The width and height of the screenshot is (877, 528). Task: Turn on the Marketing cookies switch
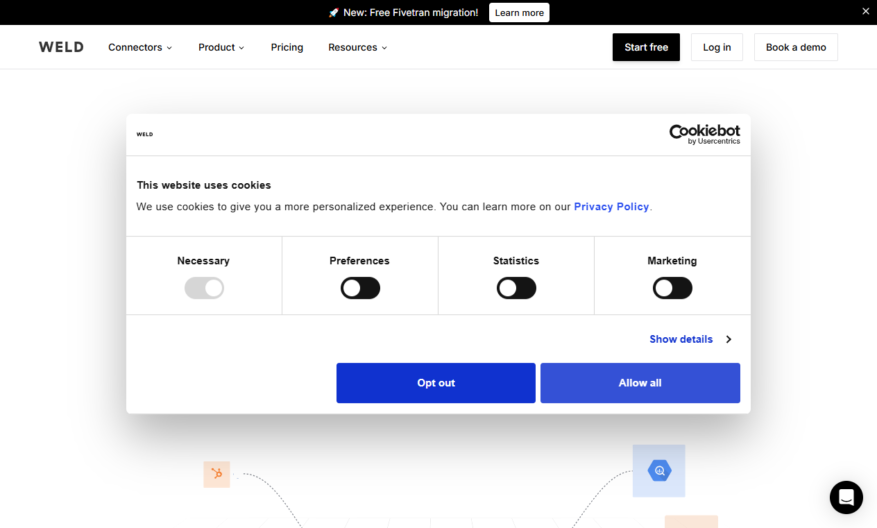[672, 288]
